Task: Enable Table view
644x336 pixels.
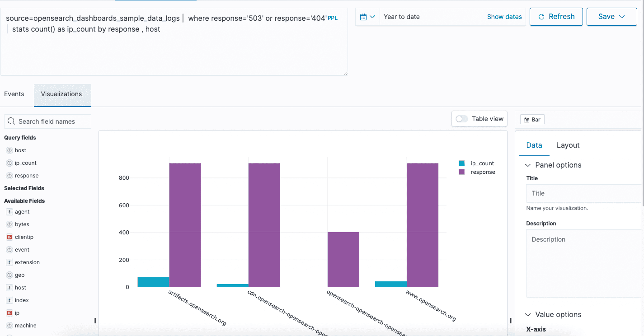Action: pyautogui.click(x=461, y=118)
